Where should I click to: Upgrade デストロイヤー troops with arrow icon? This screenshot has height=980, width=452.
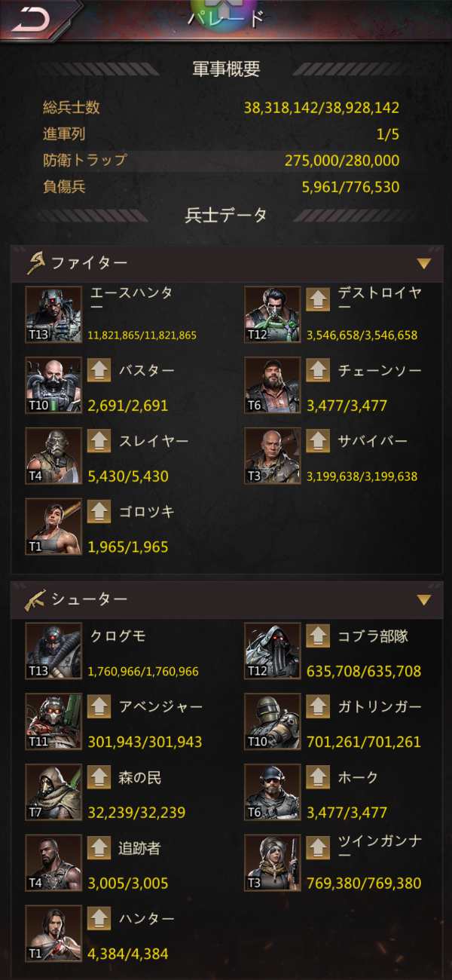pyautogui.click(x=318, y=301)
